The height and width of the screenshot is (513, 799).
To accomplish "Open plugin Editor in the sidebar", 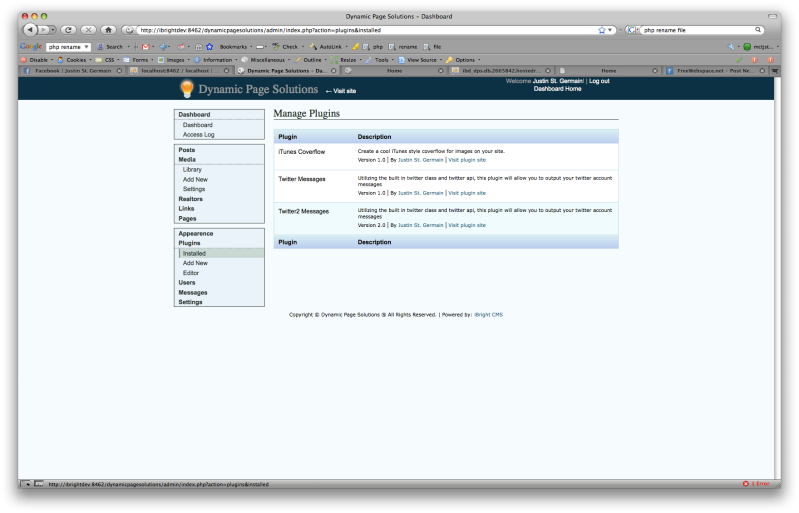I will pos(191,273).
